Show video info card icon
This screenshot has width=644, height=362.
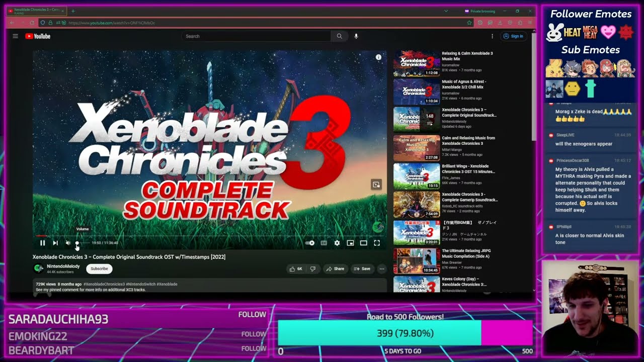378,57
